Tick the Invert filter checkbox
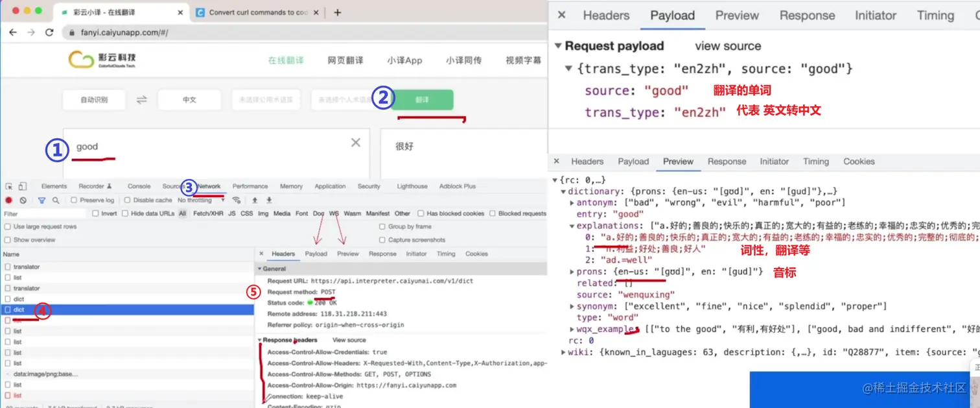 (95, 213)
